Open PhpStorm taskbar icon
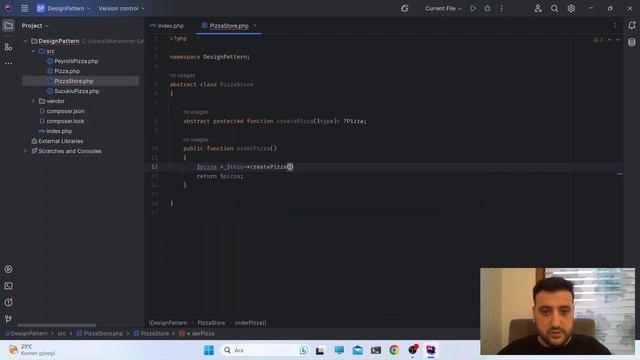The height and width of the screenshot is (360, 640). [431, 350]
